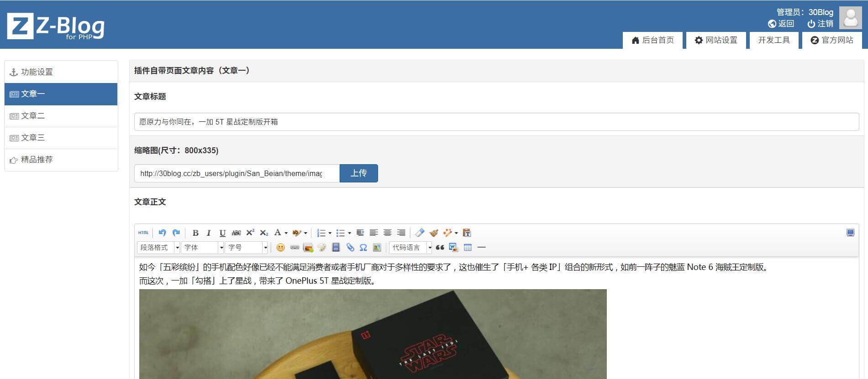
Task: Apply subscript formatting
Action: 264,233
